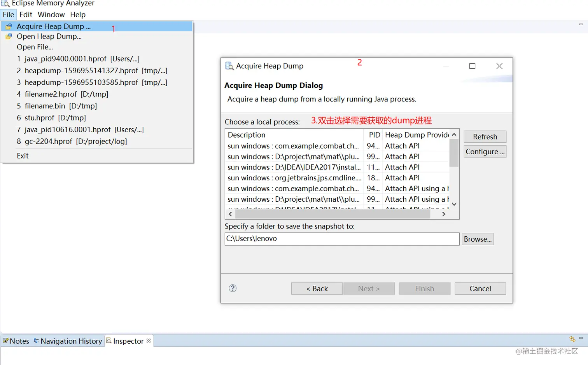Click process list horizontal scroll-right arrow
Viewport: 588px width, 365px height.
click(444, 214)
